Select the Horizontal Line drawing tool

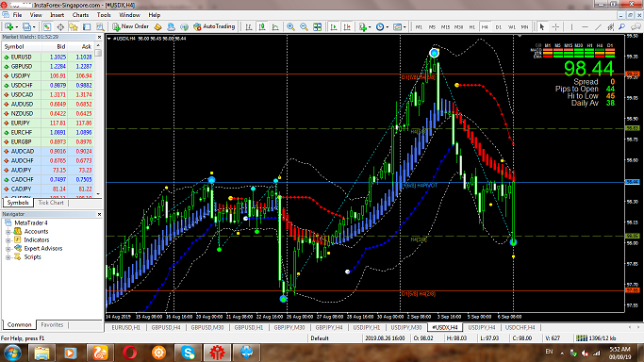pos(585,26)
